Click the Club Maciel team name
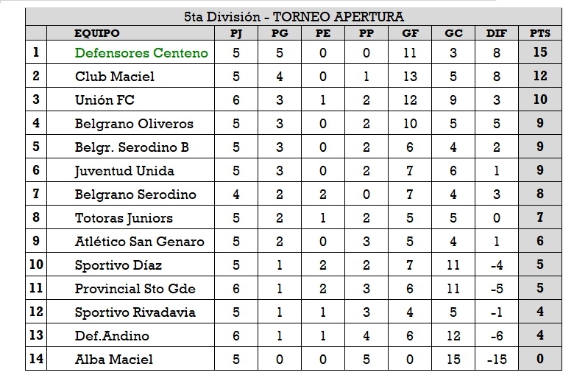588x378 pixels. coord(115,76)
